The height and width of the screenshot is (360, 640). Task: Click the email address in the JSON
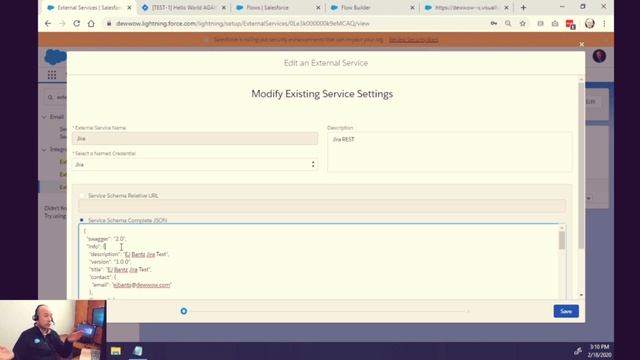(142, 285)
